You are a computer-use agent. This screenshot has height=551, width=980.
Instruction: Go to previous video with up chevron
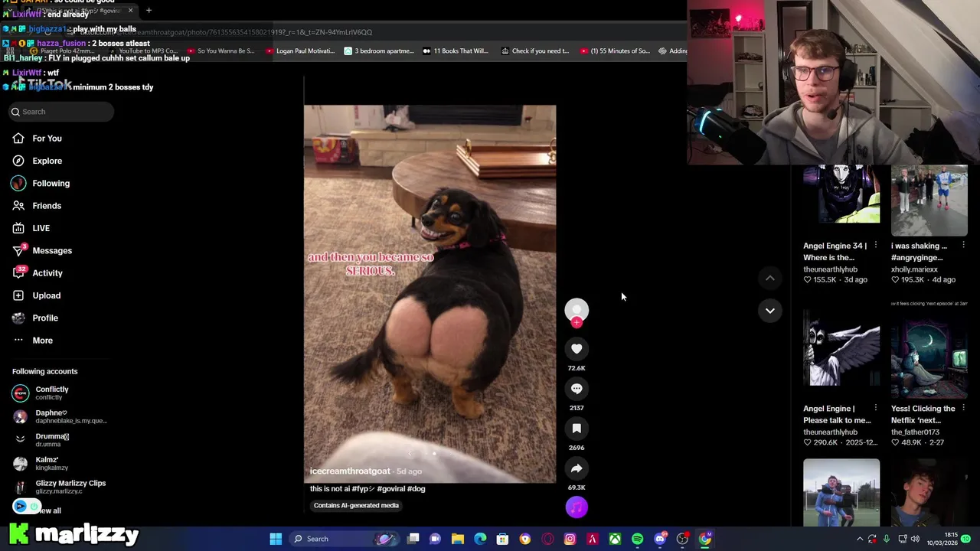[770, 279]
